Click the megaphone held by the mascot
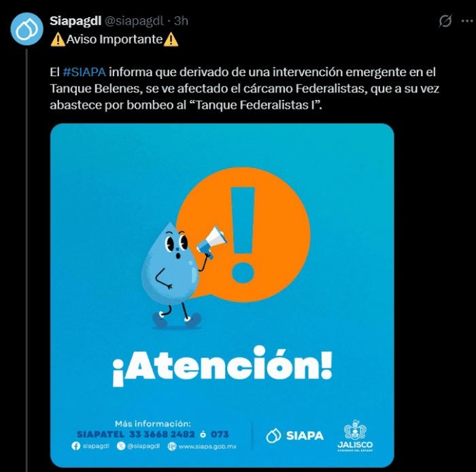Viewport: 476px width, 472px height. 211,241
